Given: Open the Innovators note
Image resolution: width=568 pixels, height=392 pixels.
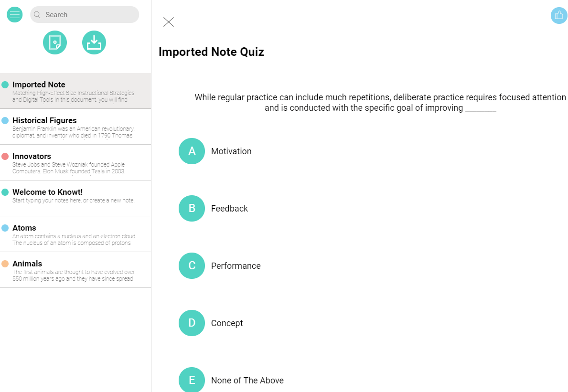Looking at the screenshot, I should [76, 163].
